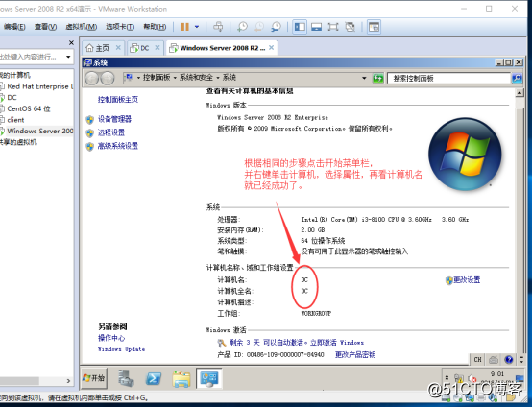Image resolution: width=532 pixels, height=407 pixels.
Task: Take a snapshot with the snapshot clock icon
Action: 242,27
